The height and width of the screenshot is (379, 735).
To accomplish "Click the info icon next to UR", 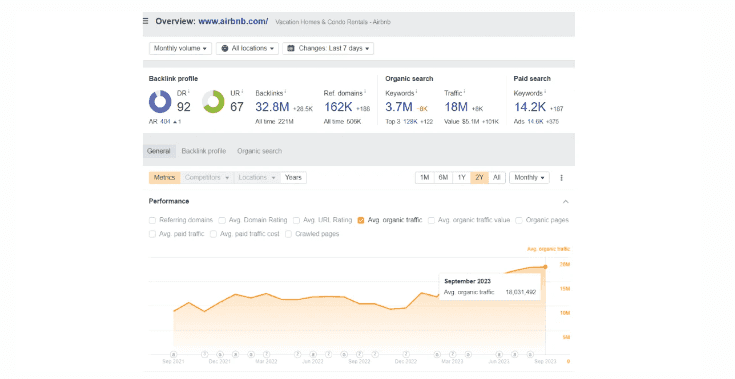I will coord(242,91).
